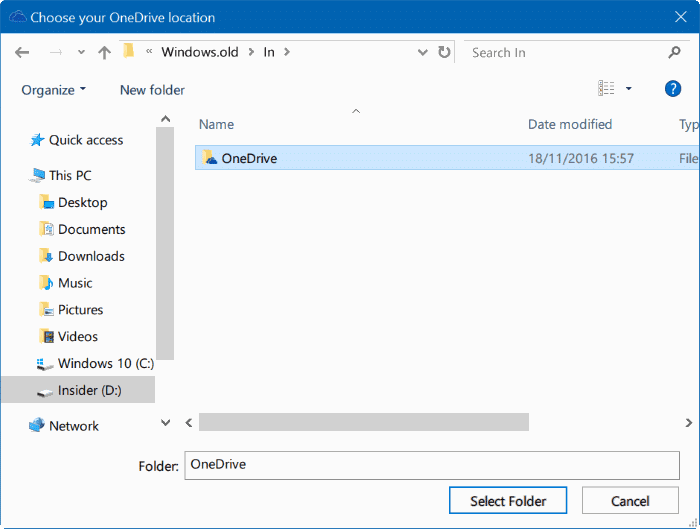This screenshot has width=700, height=529.
Task: Sort by the Name column header
Action: pos(217,125)
